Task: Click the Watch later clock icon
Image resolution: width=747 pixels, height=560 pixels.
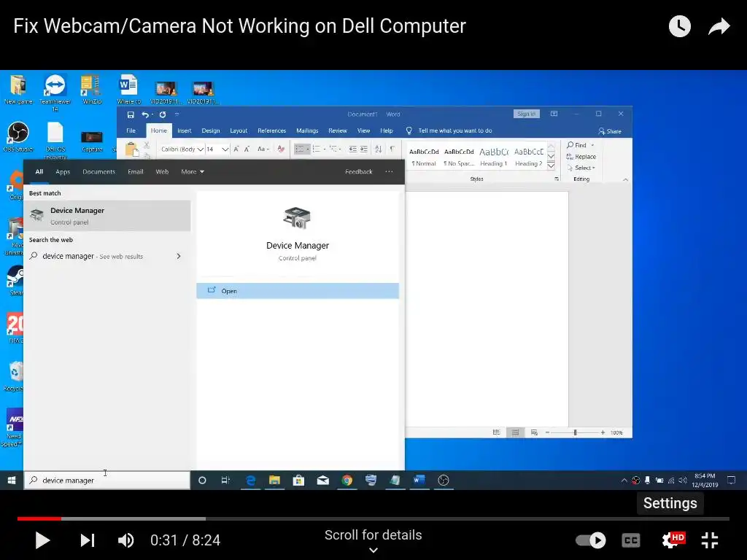Action: pos(680,26)
